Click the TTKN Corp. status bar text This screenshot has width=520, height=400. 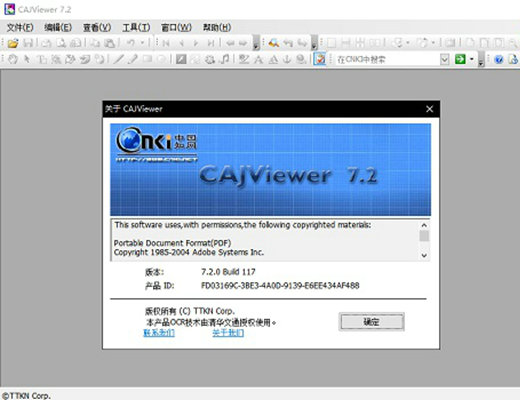(x=26, y=396)
